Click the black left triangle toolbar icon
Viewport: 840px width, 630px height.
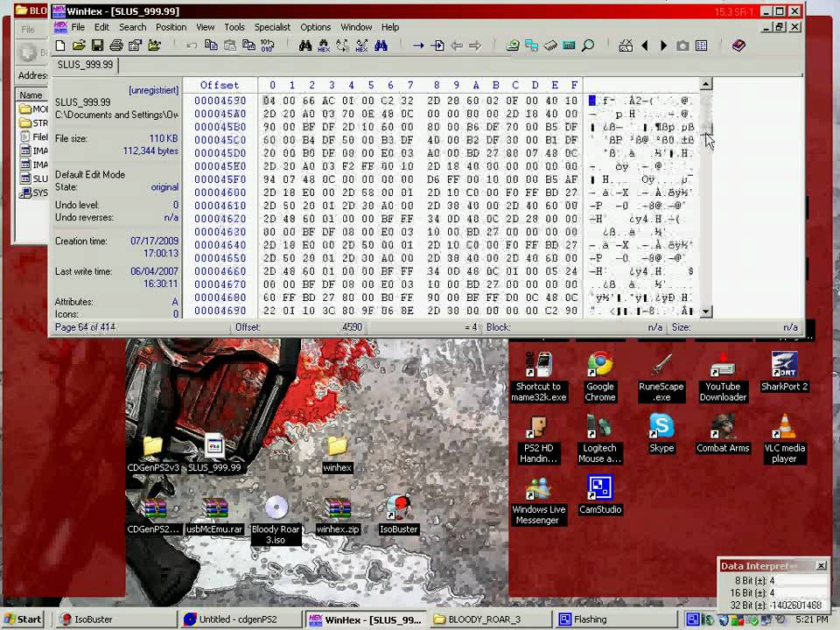645,45
